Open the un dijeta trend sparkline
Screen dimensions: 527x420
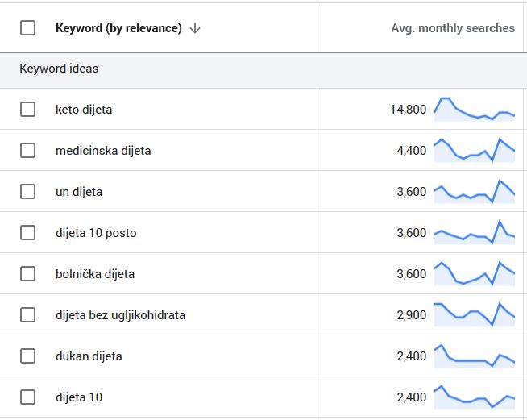tap(474, 191)
